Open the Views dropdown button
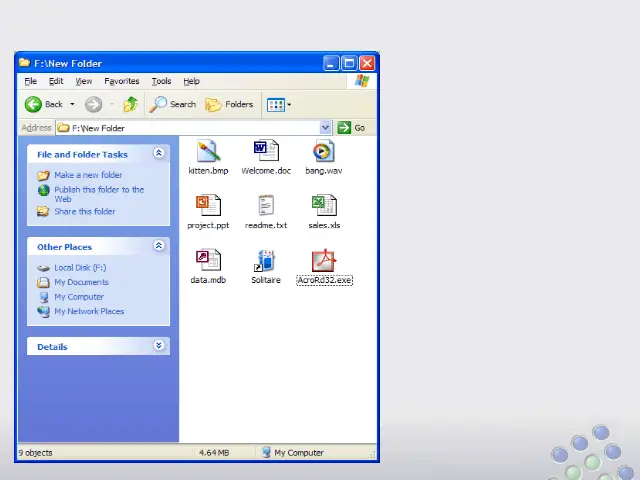Image resolution: width=640 pixels, height=480 pixels. tap(278, 104)
